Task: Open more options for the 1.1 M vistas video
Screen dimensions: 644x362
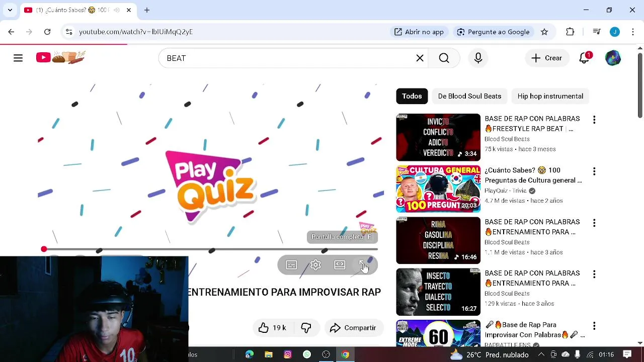Action: pos(594,223)
